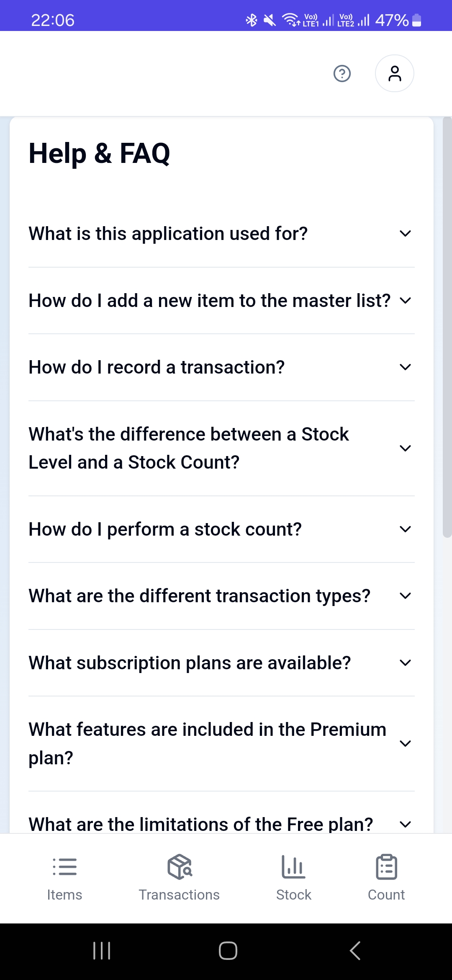Tap the Stock bar chart icon
The width and height of the screenshot is (452, 980).
pyautogui.click(x=293, y=867)
